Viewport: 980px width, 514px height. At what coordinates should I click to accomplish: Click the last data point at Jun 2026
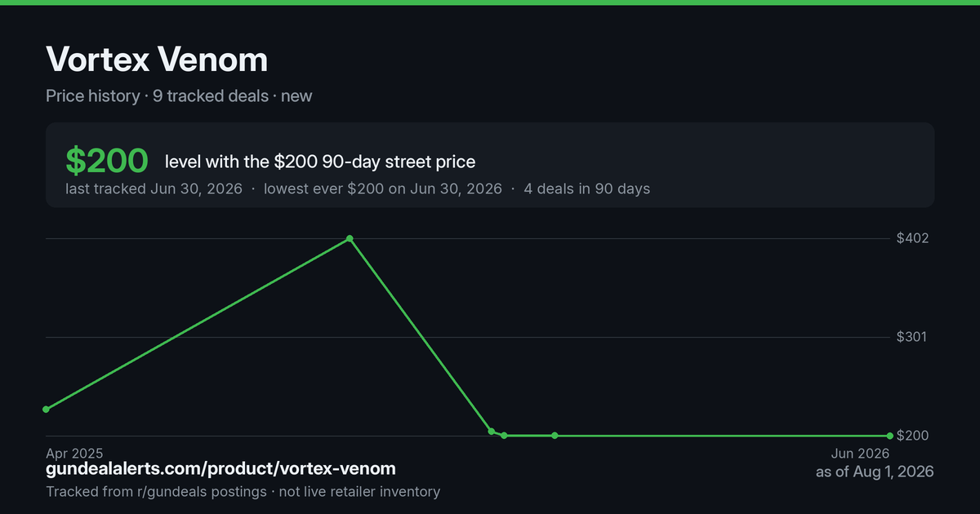pyautogui.click(x=889, y=436)
